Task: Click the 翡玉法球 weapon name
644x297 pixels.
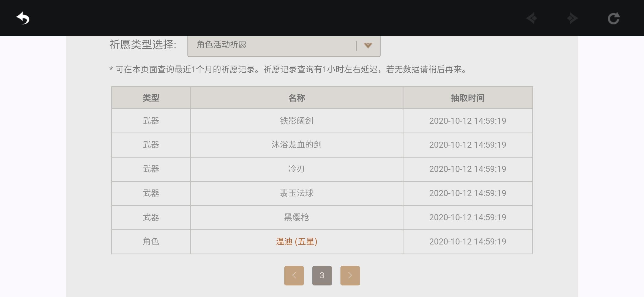Action: [x=296, y=193]
